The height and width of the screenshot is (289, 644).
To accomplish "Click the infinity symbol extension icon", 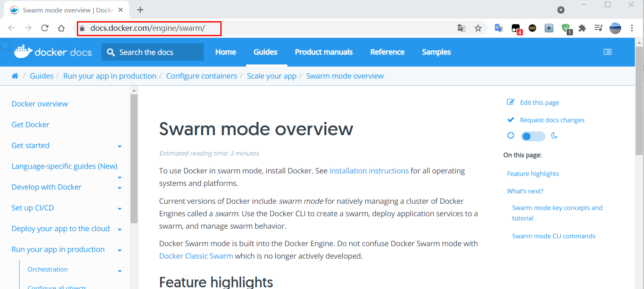I will click(532, 28).
